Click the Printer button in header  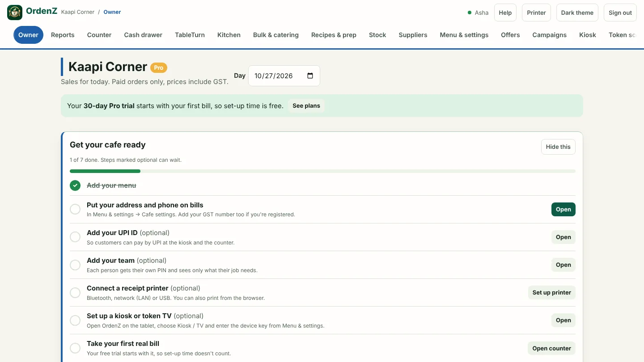(x=536, y=13)
